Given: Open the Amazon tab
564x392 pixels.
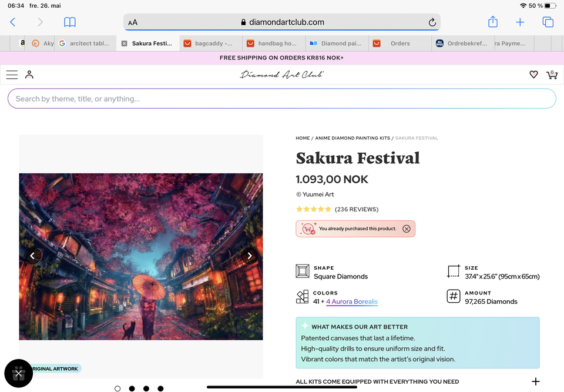Looking at the screenshot, I should coord(22,43).
